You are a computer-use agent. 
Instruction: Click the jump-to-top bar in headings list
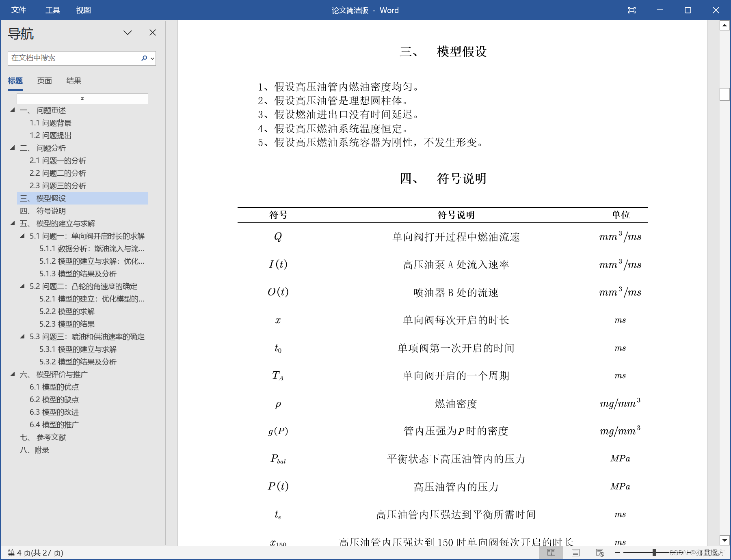(x=82, y=99)
